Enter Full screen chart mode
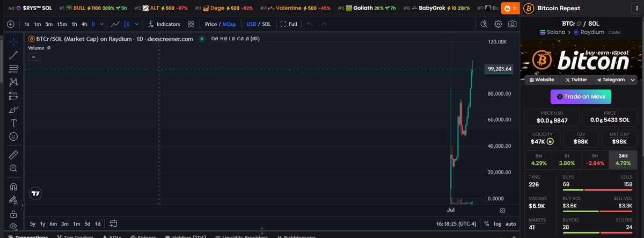This screenshot has height=238, width=644. [288, 24]
